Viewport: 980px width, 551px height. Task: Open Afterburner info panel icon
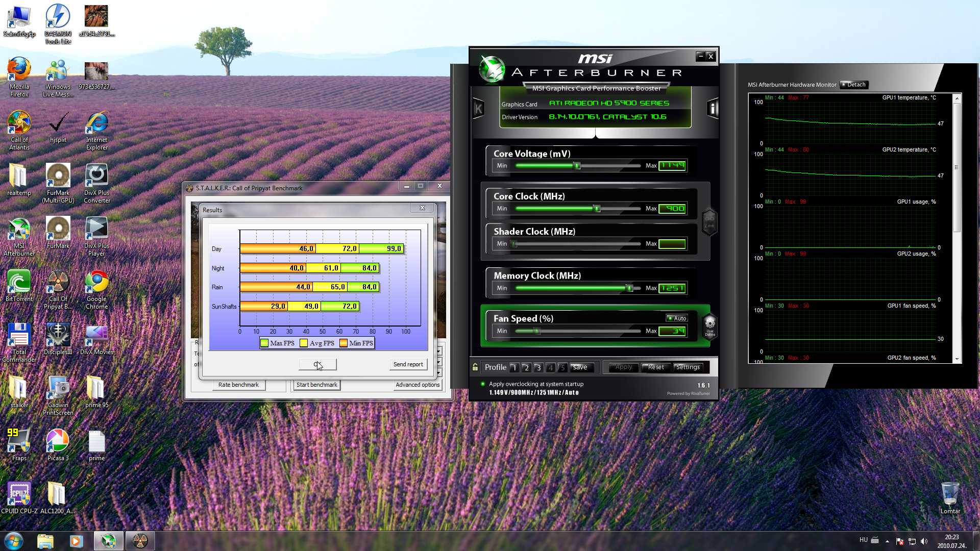coord(713,108)
